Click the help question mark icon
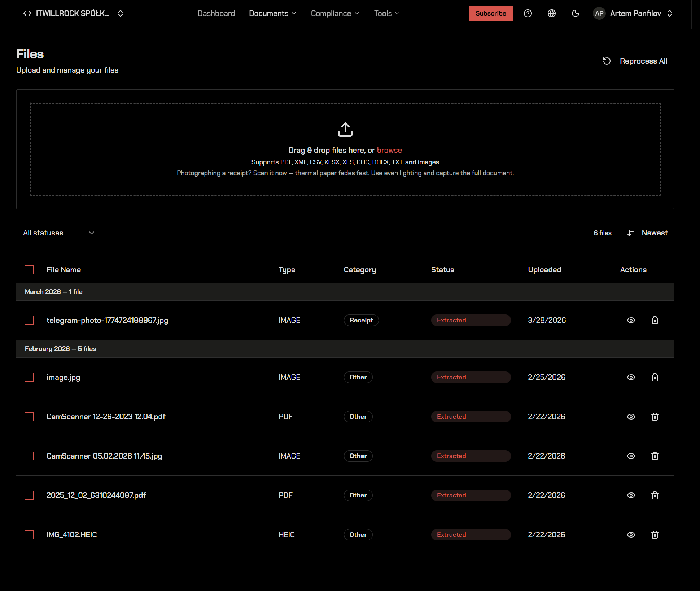The width and height of the screenshot is (700, 591). point(528,13)
